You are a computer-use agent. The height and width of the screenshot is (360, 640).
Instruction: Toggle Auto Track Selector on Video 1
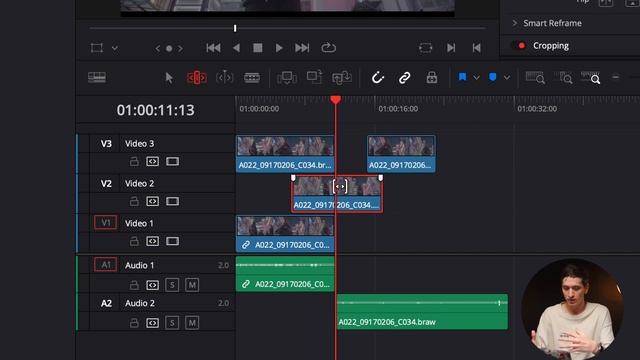click(152, 241)
